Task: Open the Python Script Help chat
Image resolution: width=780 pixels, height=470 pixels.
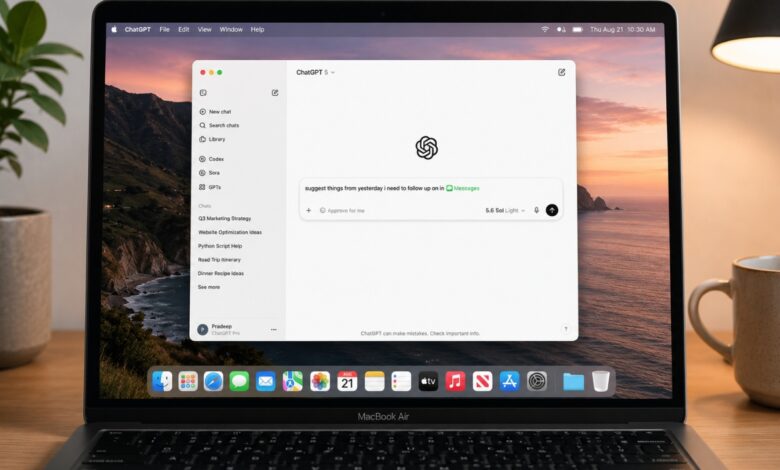Action: (220, 246)
